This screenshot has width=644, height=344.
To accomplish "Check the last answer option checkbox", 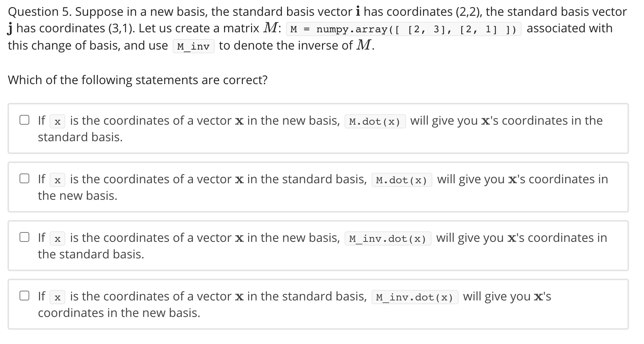I will pyautogui.click(x=24, y=296).
